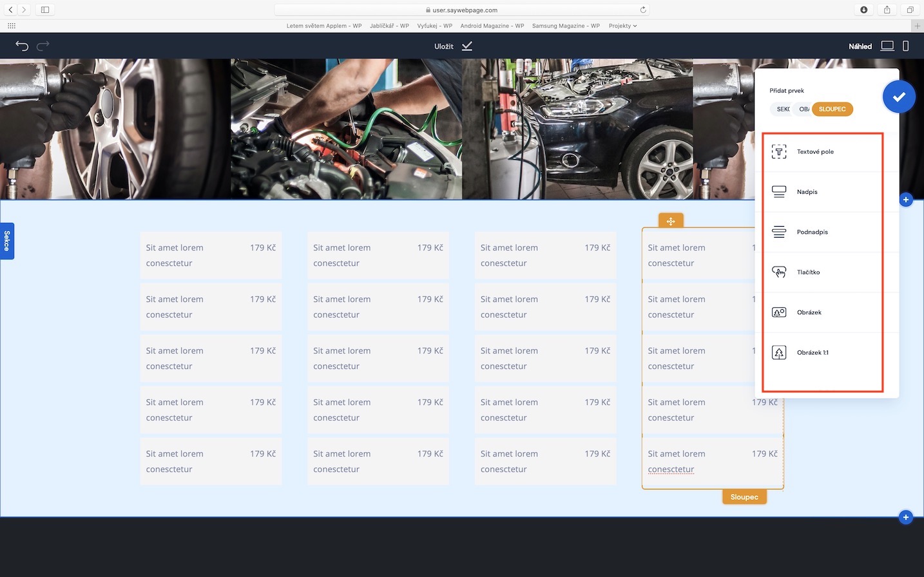Click last price item in second column
924x577 pixels.
[x=378, y=461]
